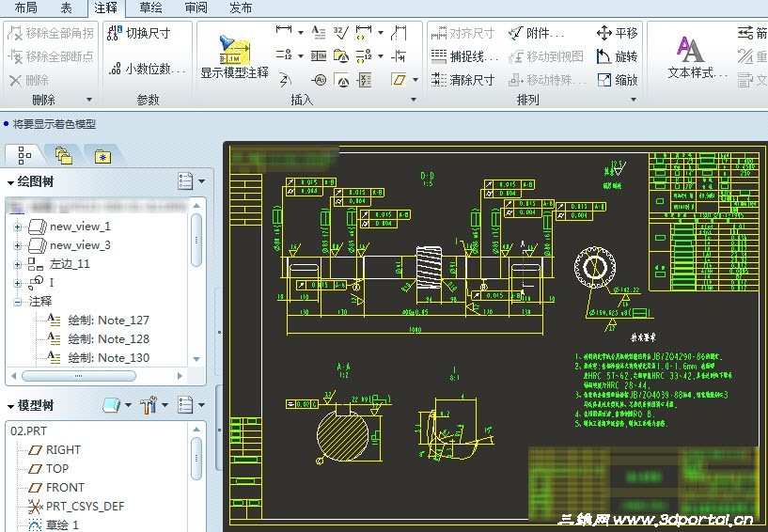Open dropdown next to reference dimension tool

pyautogui.click(x=381, y=32)
